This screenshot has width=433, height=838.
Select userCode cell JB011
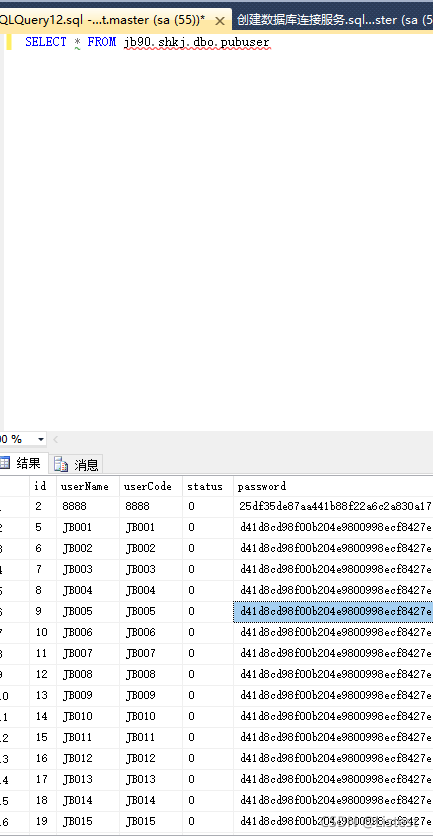click(151, 737)
